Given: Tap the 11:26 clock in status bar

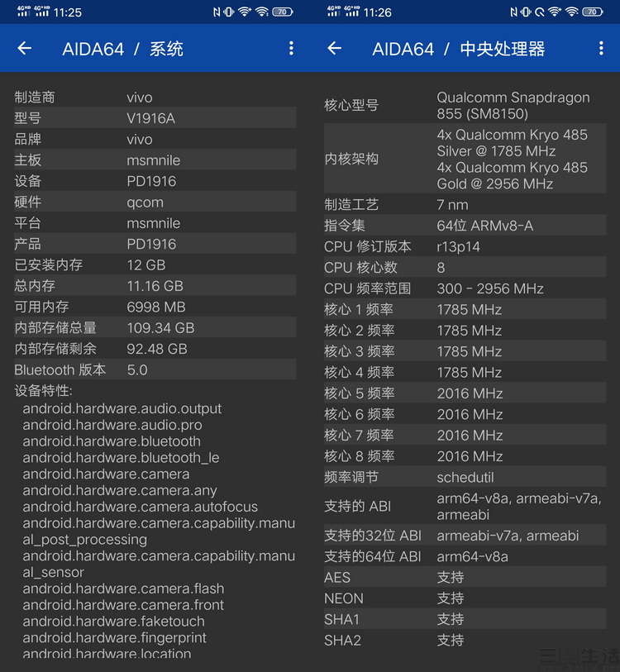Looking at the screenshot, I should pyautogui.click(x=377, y=12).
